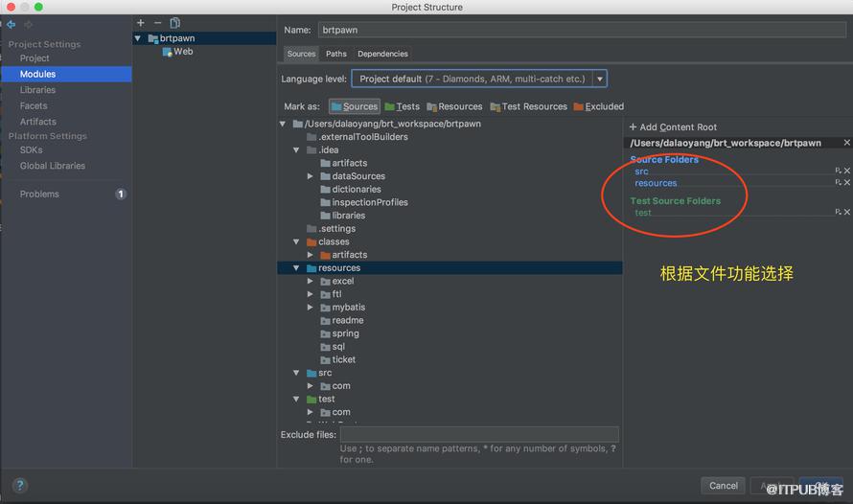
Task: Select the .externalToolBuilders folder row
Action: [450, 137]
